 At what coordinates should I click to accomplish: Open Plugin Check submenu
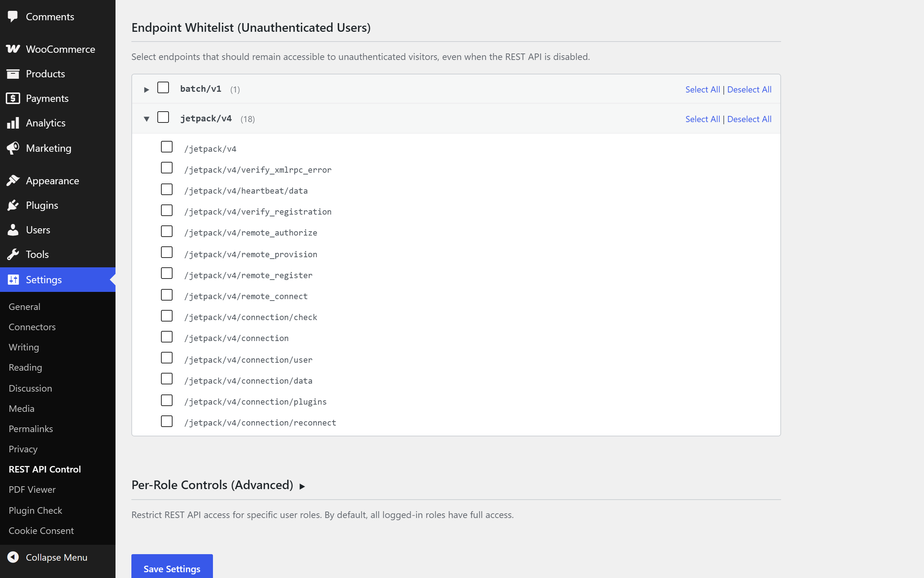(35, 510)
